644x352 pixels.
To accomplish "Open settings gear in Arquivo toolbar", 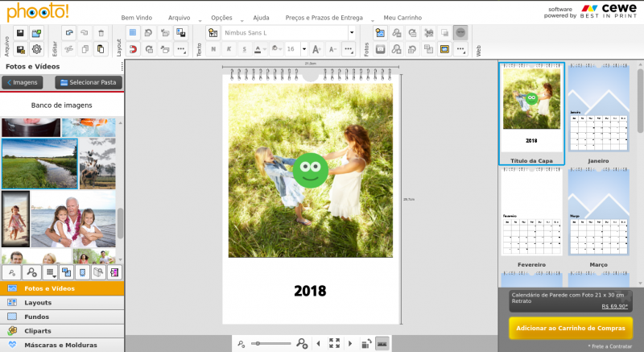I will [36, 49].
